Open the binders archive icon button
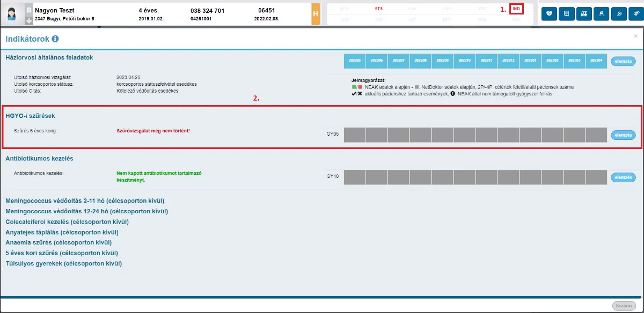 point(584,13)
